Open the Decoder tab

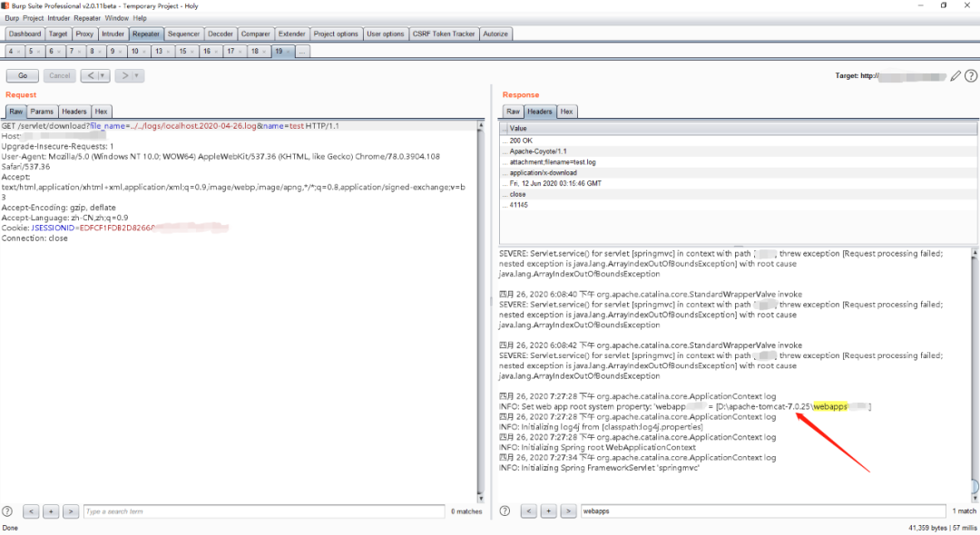coord(220,34)
